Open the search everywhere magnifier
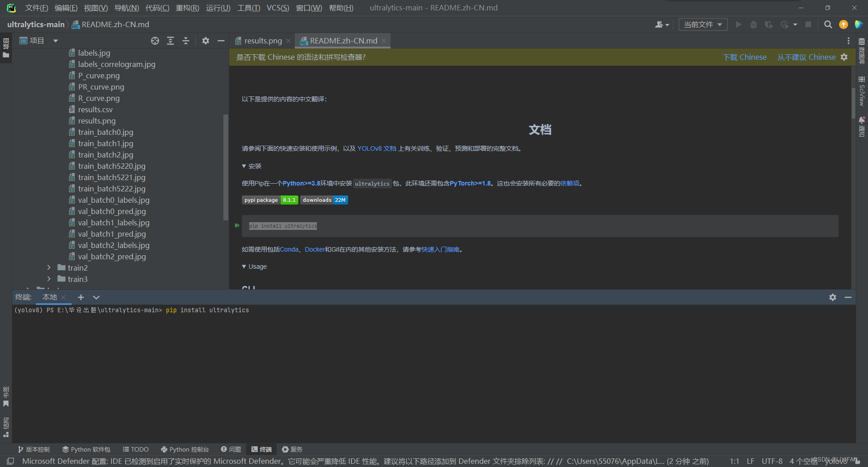 [828, 24]
